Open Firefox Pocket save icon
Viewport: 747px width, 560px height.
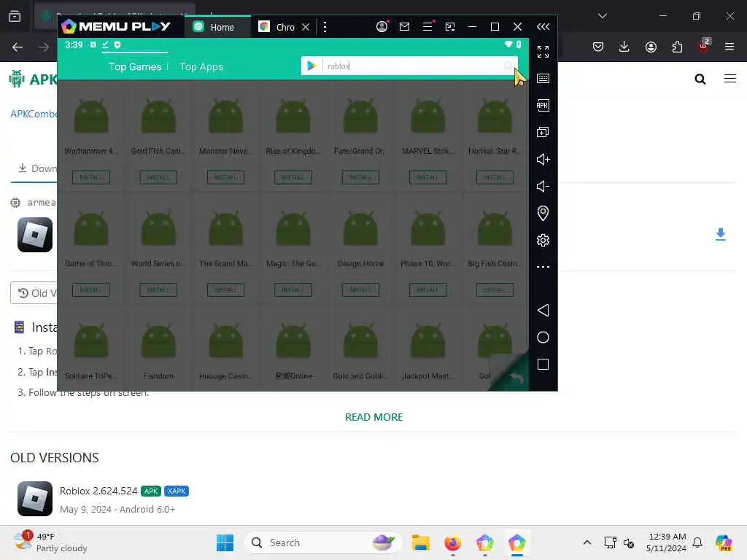click(x=598, y=47)
